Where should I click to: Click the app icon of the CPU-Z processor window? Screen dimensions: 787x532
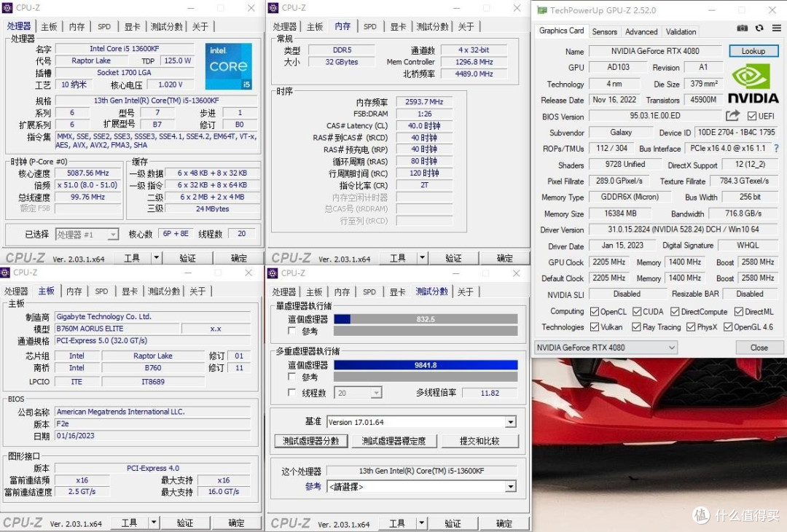(x=7, y=8)
